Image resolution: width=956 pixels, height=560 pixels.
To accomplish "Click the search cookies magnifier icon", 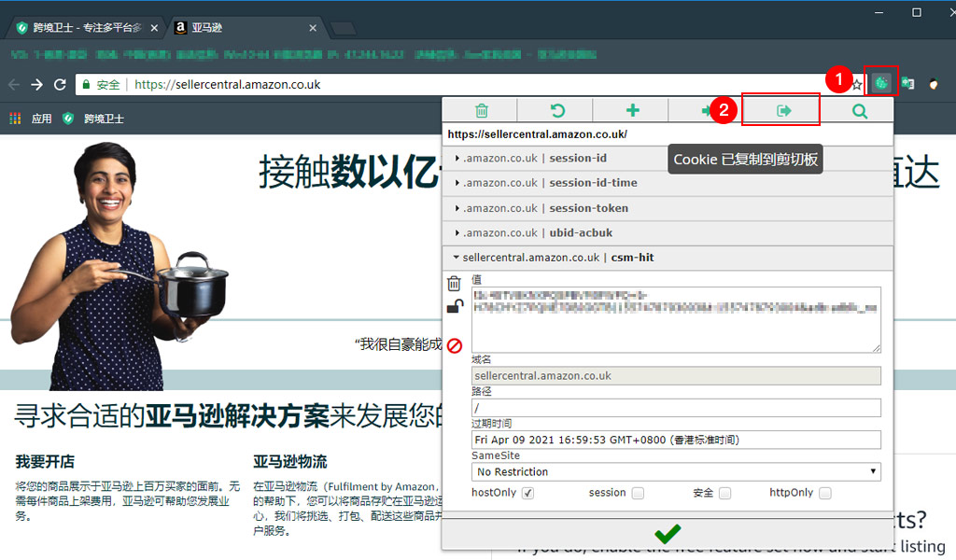I will (x=860, y=111).
